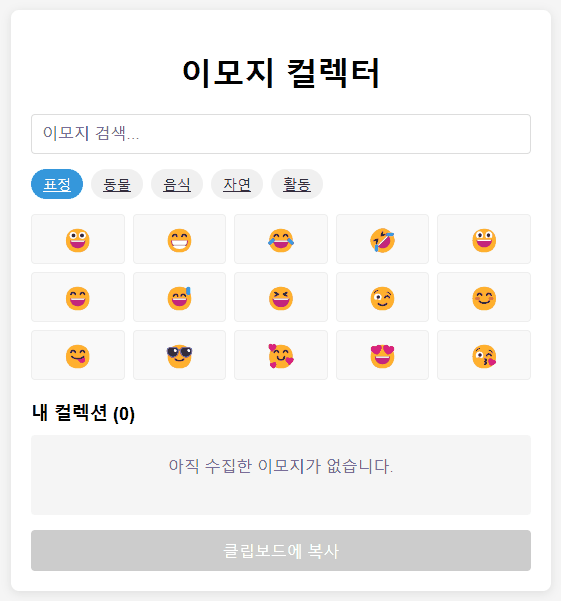Add the sunglasses face emoji
The image size is (561, 601).
tap(179, 355)
